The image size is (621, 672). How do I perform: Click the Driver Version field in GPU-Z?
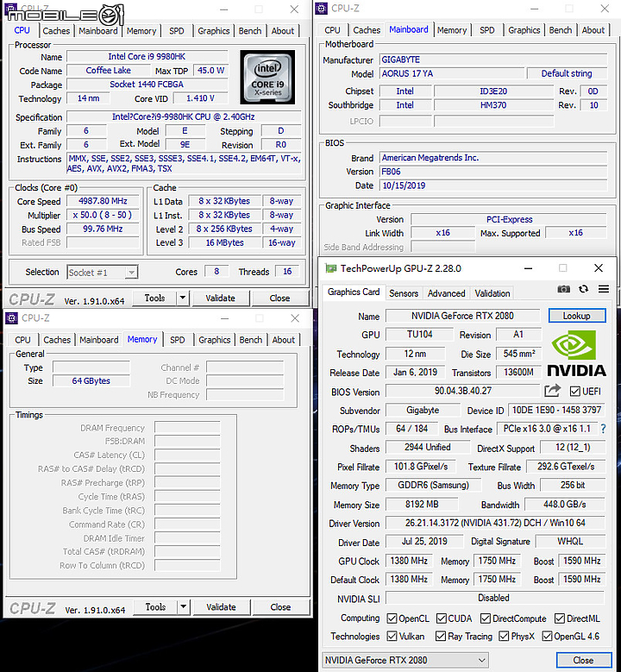point(495,523)
